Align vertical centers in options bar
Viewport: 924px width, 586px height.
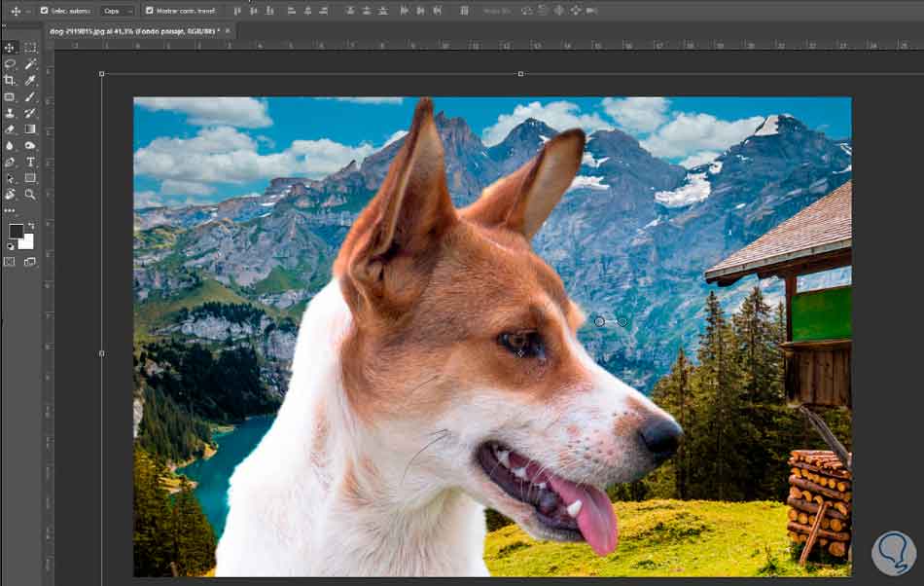(x=254, y=11)
